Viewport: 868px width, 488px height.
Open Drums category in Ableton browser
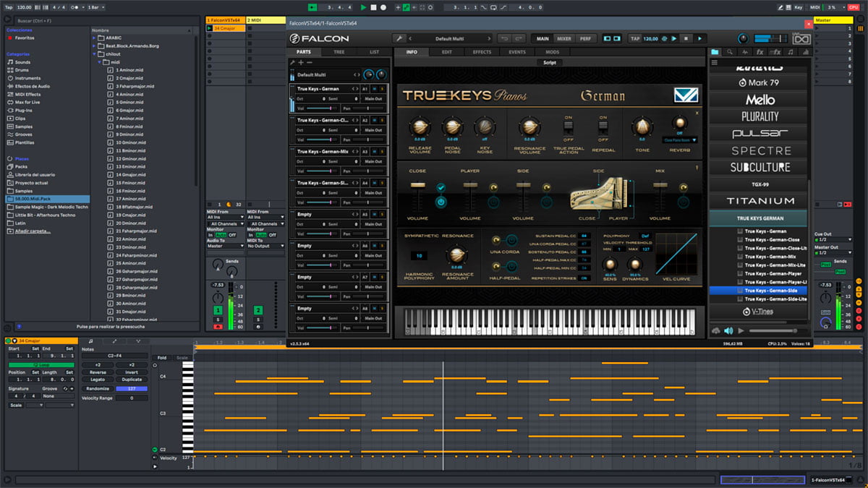click(22, 70)
